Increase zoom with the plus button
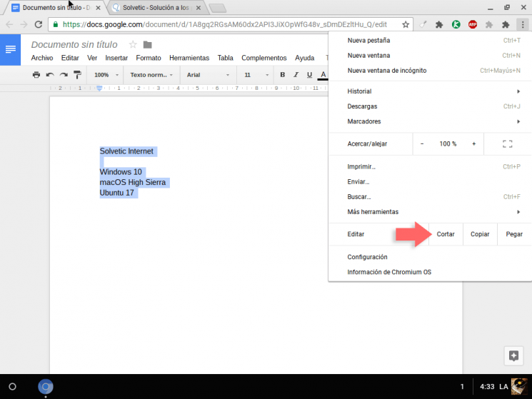Viewport: 532px width, 399px height. pos(473,143)
